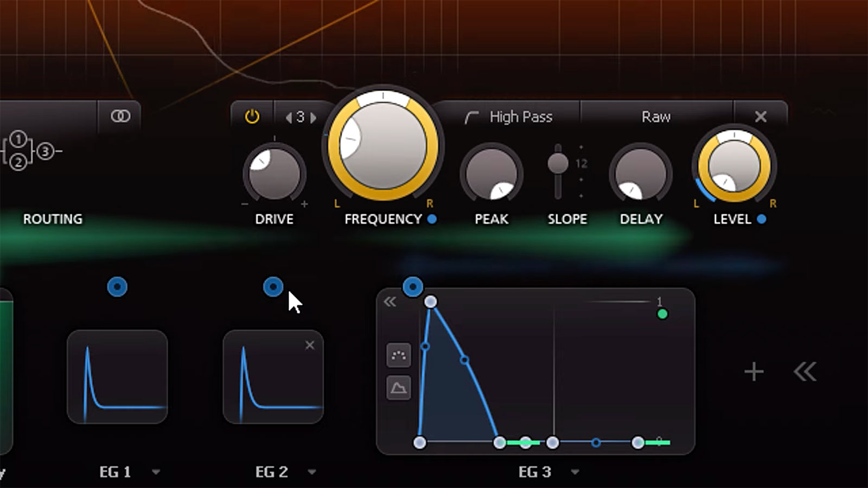Remove filter with the X button
This screenshot has height=488, width=868.
[761, 117]
